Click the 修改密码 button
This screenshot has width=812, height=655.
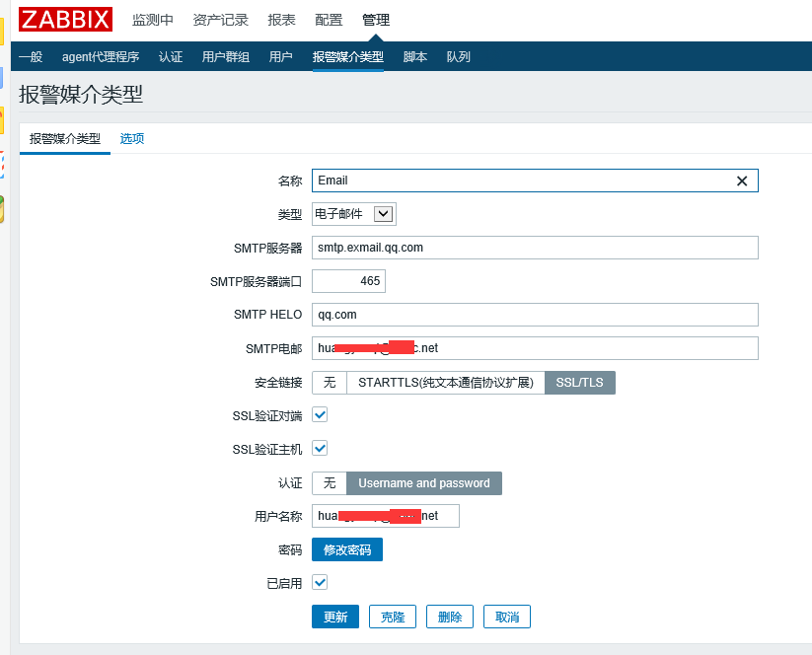pos(347,549)
